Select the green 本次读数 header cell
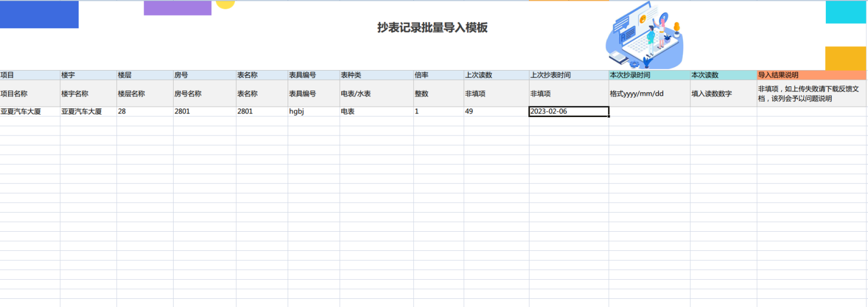 [723, 75]
